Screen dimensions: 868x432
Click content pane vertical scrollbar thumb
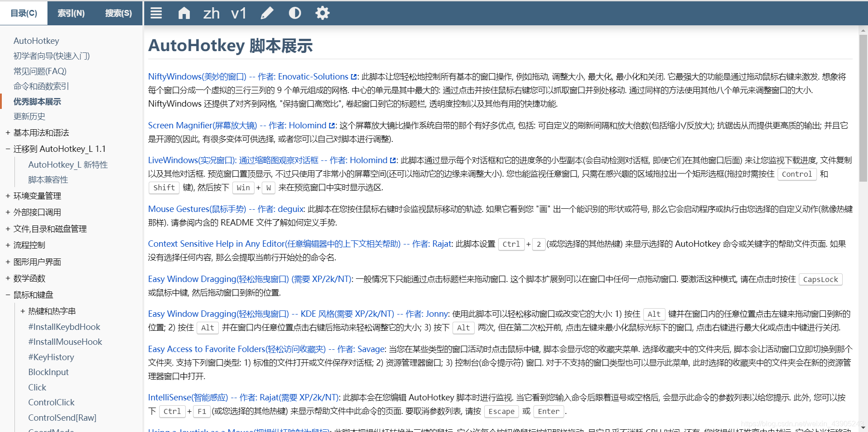[x=863, y=108]
